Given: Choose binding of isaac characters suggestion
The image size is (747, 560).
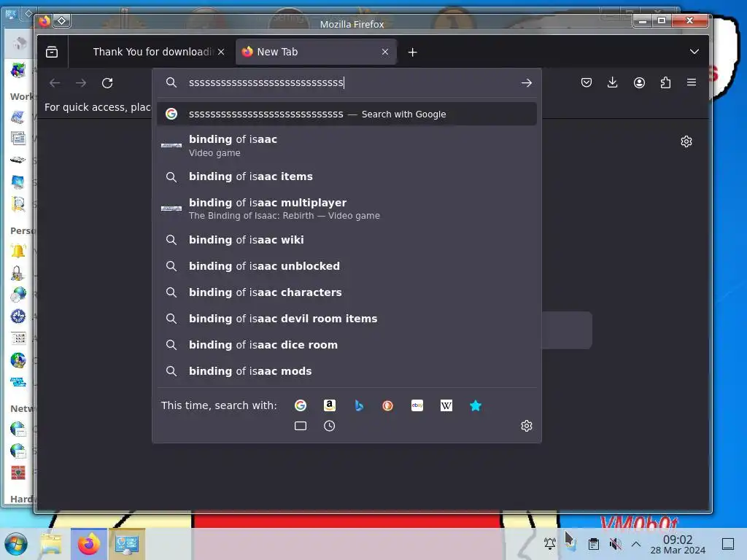Looking at the screenshot, I should 347,292.
